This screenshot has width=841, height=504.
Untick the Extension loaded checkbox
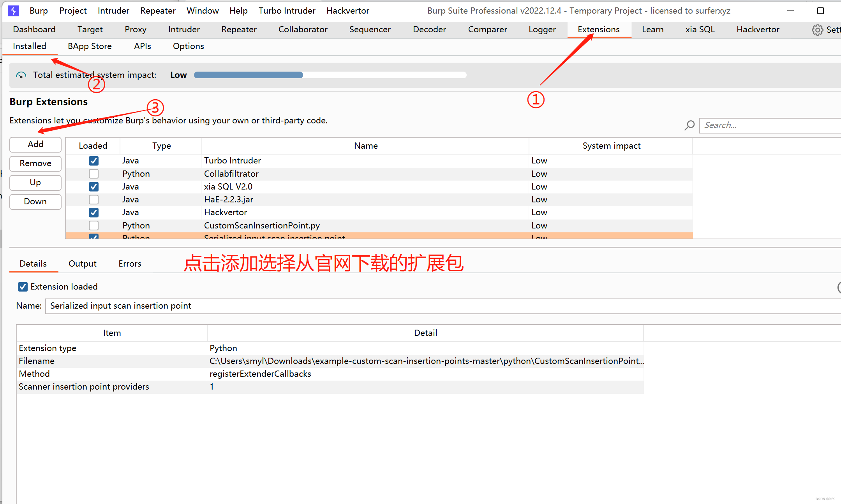click(23, 286)
